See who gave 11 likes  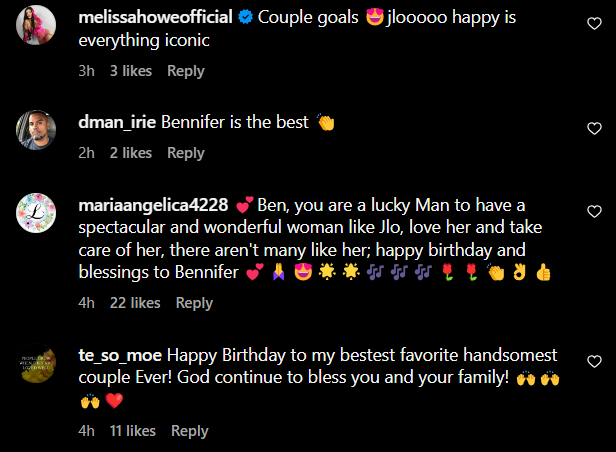coord(132,431)
